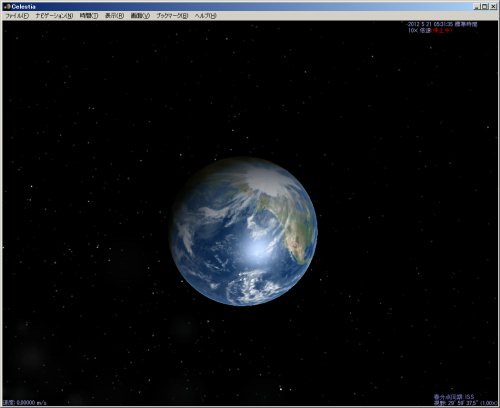Open the ナビゲーション(N) menu

(x=54, y=16)
